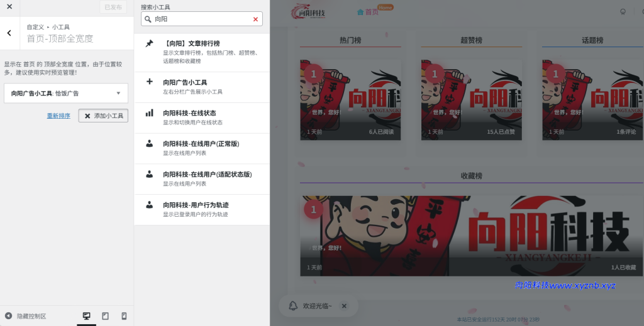Click the 6人已阅读 count text
The width and height of the screenshot is (644, 326).
coord(381,132)
